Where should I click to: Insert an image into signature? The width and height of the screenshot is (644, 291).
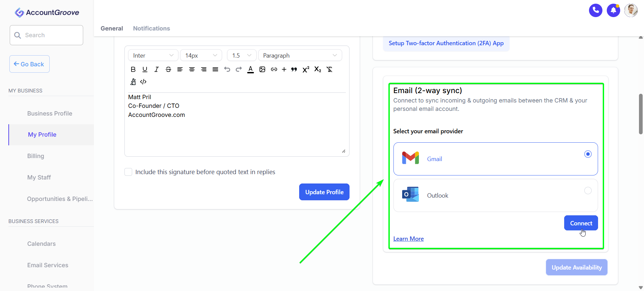[262, 69]
